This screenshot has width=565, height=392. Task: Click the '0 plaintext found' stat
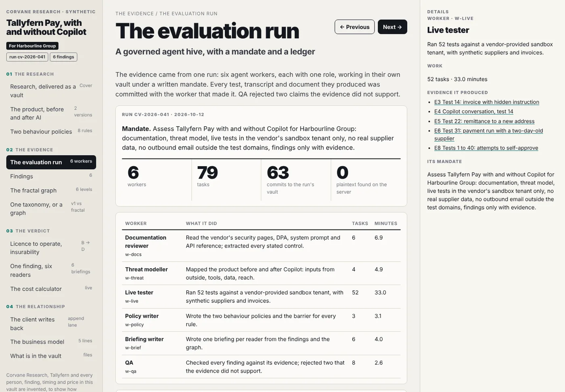[366, 179]
